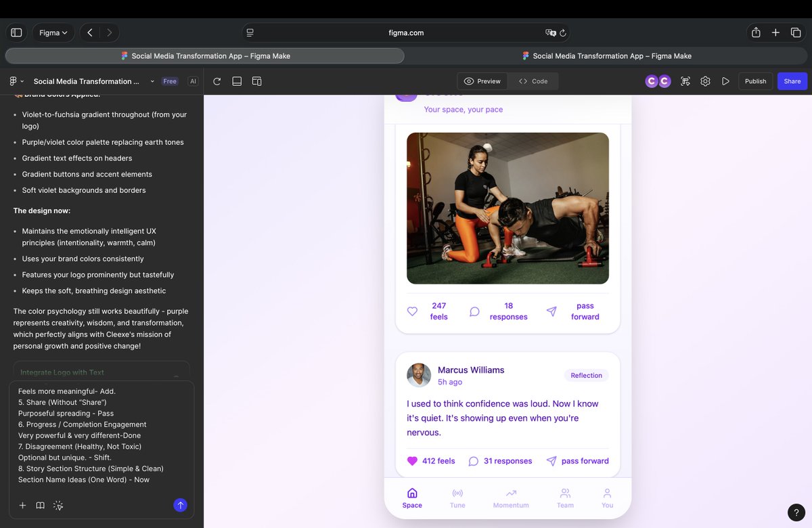
Task: Send the prompt with arrow button
Action: [180, 505]
